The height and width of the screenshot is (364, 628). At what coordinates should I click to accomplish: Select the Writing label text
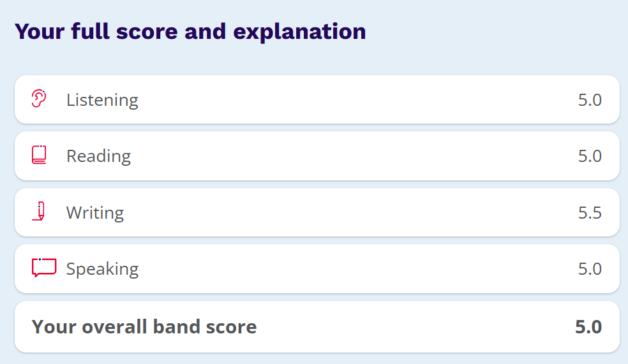tap(95, 212)
